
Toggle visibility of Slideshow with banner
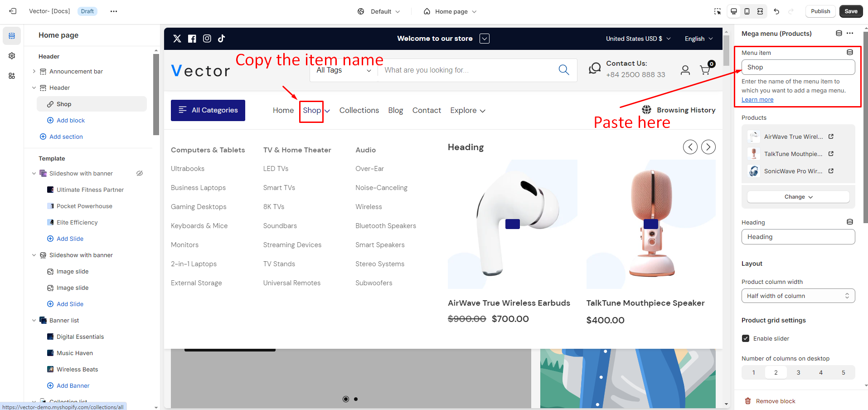click(x=140, y=173)
